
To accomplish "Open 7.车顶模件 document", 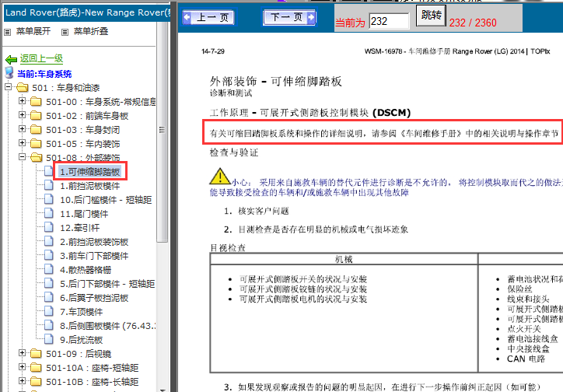I will (81, 312).
